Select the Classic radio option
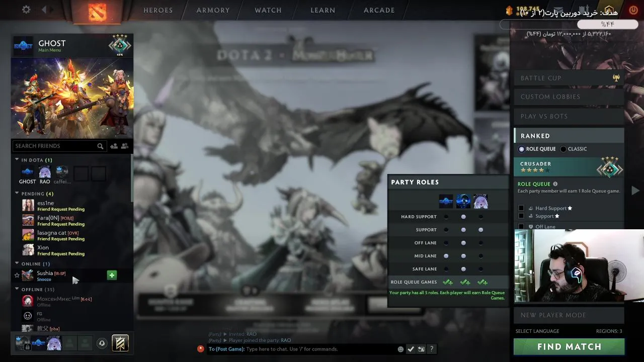The height and width of the screenshot is (362, 644). (x=563, y=149)
